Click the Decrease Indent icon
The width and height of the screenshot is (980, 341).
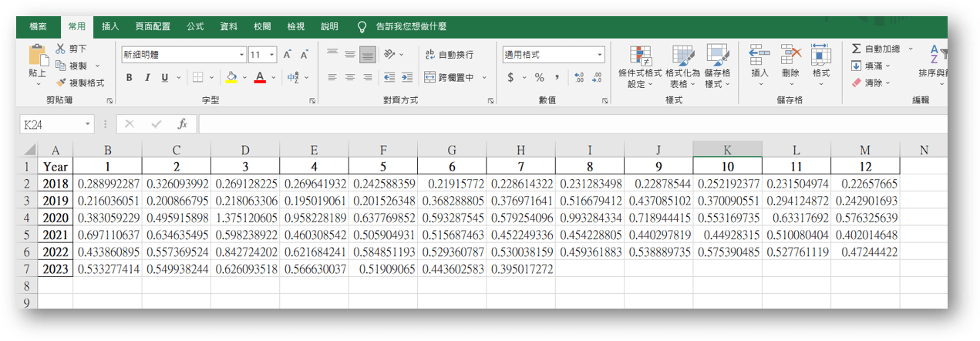388,77
